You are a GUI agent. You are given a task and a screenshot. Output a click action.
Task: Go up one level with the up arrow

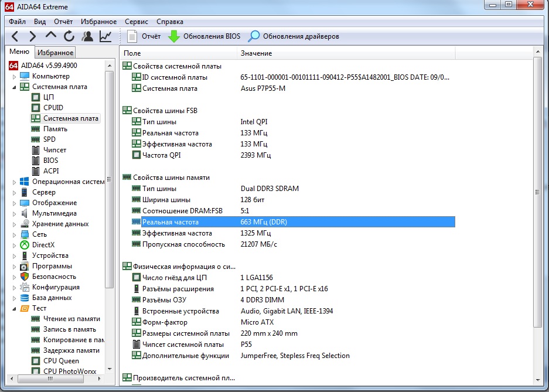pos(51,36)
